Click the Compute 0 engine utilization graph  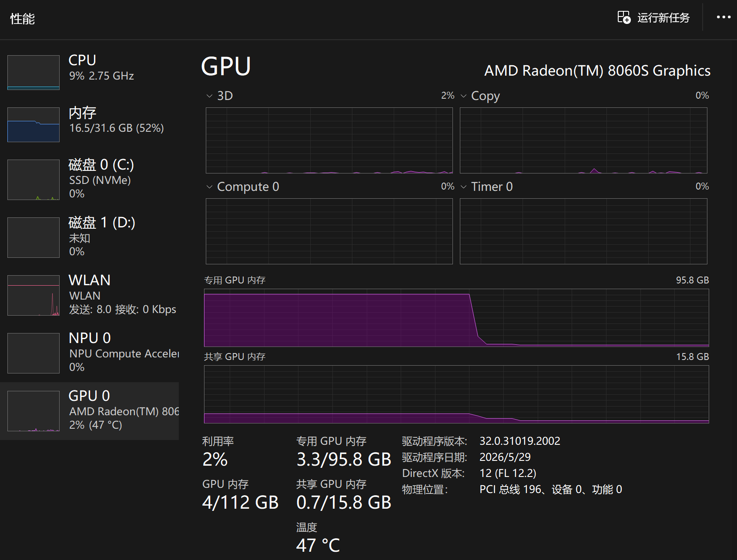[329, 231]
